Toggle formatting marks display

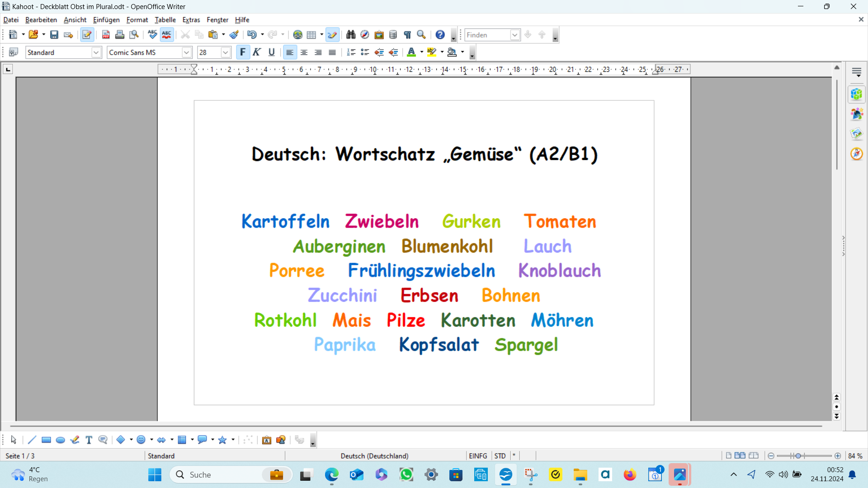tap(407, 34)
